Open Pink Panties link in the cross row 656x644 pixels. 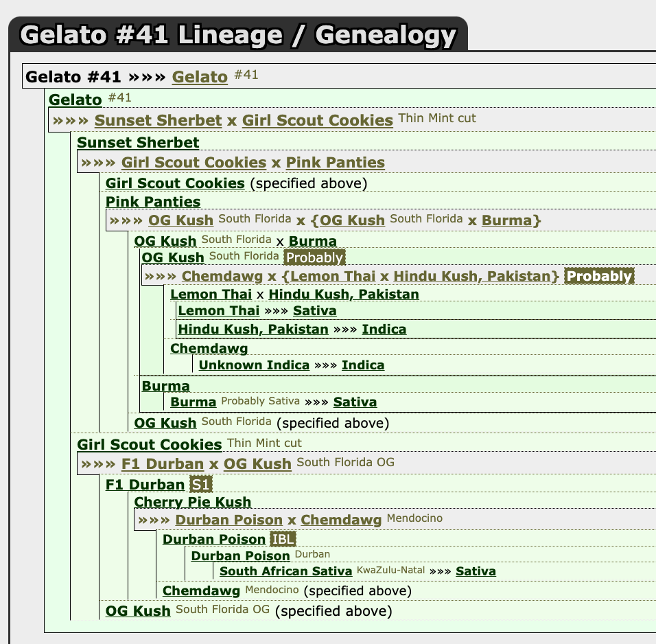click(335, 163)
